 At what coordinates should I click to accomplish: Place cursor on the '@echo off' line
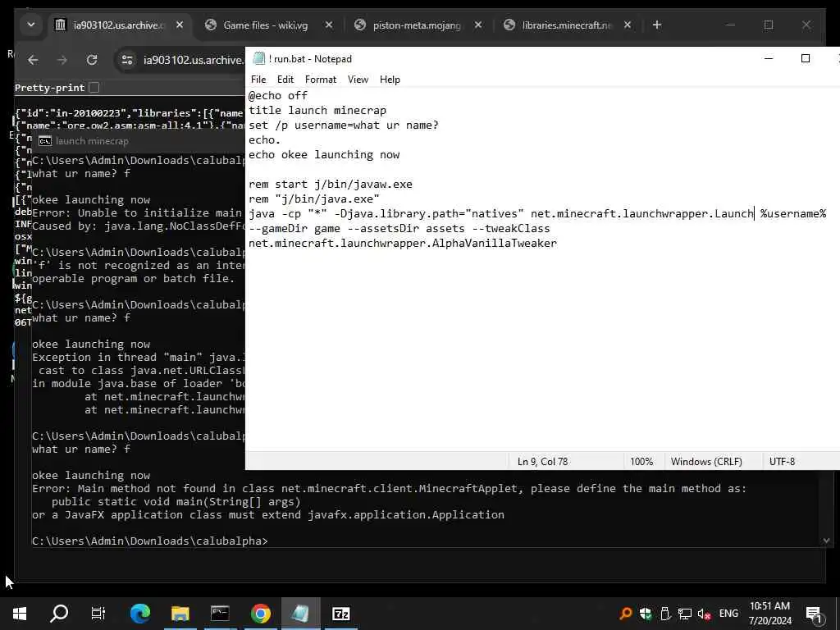(278, 95)
